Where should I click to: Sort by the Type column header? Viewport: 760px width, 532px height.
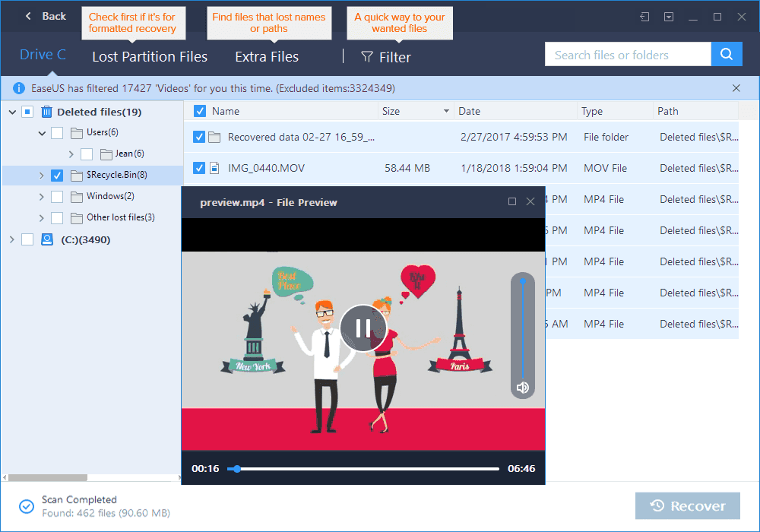pyautogui.click(x=592, y=111)
